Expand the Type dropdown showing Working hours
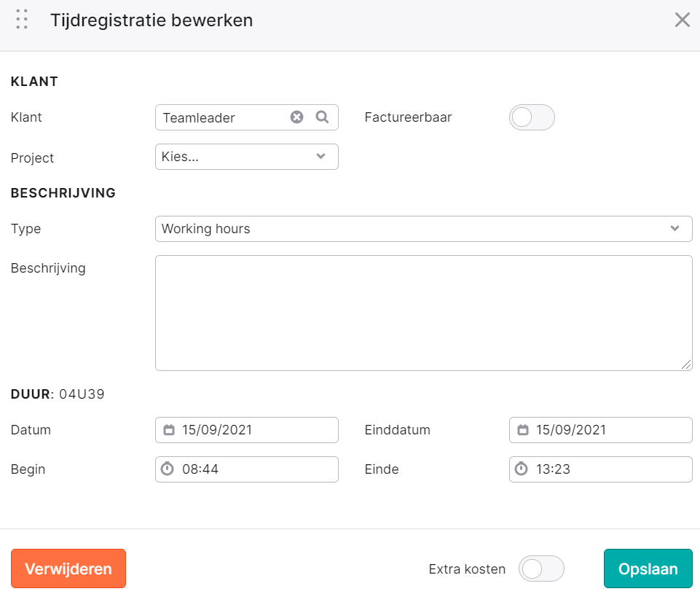 pyautogui.click(x=424, y=229)
